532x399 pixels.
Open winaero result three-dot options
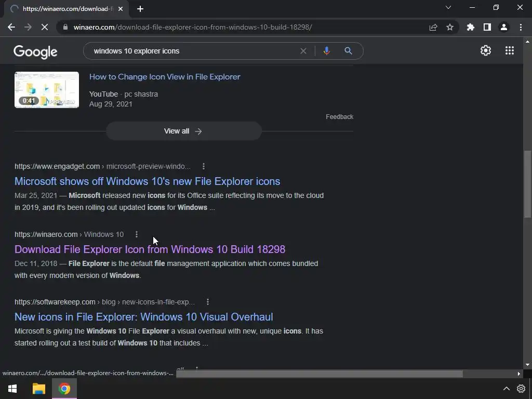point(137,234)
